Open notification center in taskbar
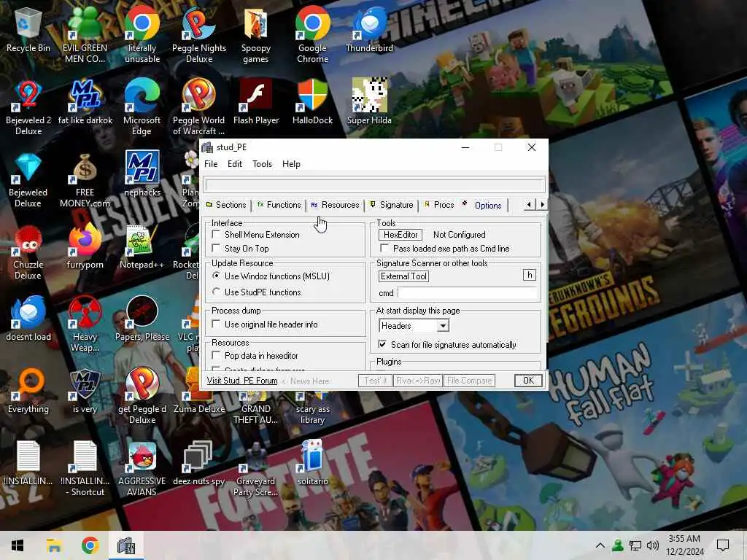 (x=723, y=545)
